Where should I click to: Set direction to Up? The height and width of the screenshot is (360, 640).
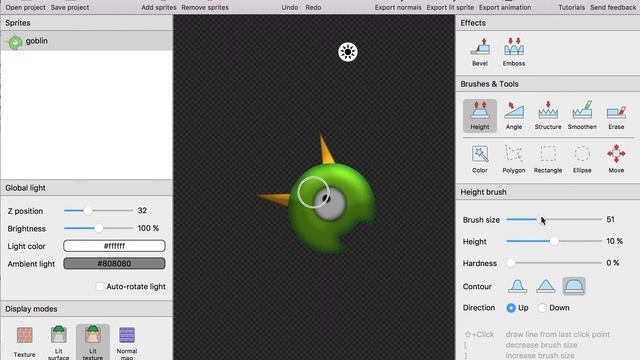511,308
